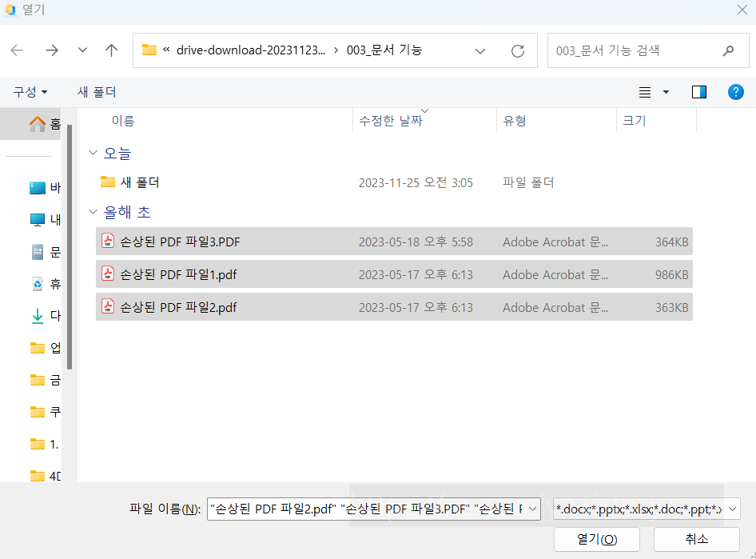The image size is (756, 559).
Task: Click 새 폴더 folder icon in list
Action: pos(108,182)
